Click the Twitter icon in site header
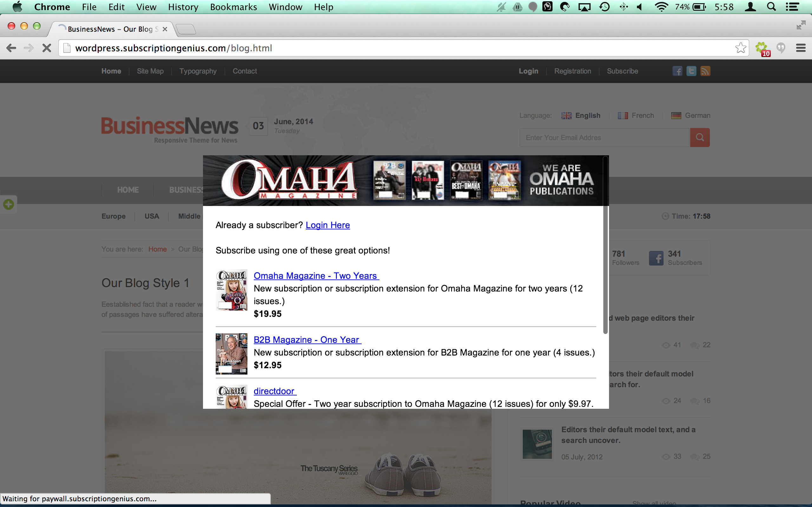The height and width of the screenshot is (507, 812). tap(691, 71)
